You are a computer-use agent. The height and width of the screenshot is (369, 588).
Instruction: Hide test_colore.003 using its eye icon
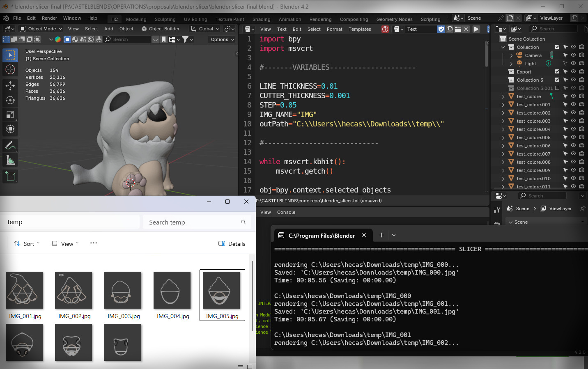tap(573, 121)
